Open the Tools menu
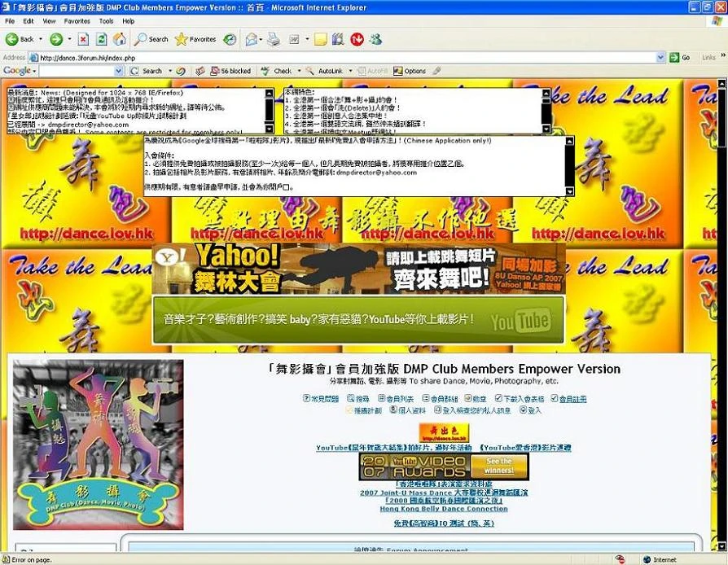728x565 pixels. [106, 21]
